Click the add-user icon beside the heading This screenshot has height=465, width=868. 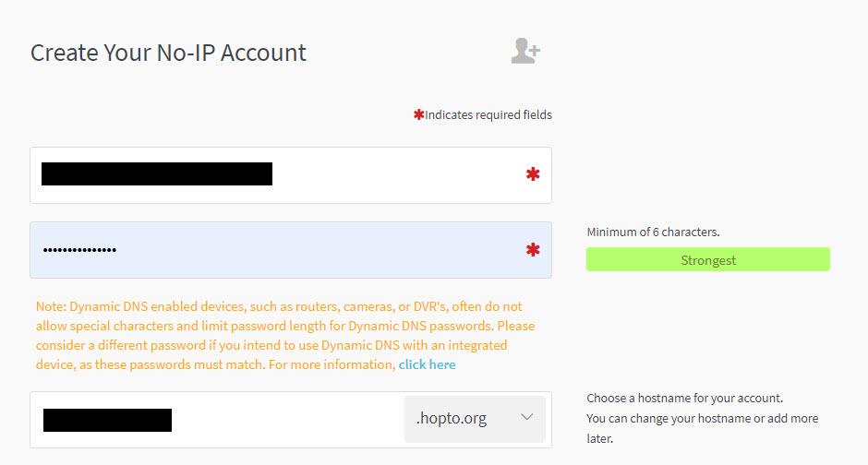tap(525, 51)
